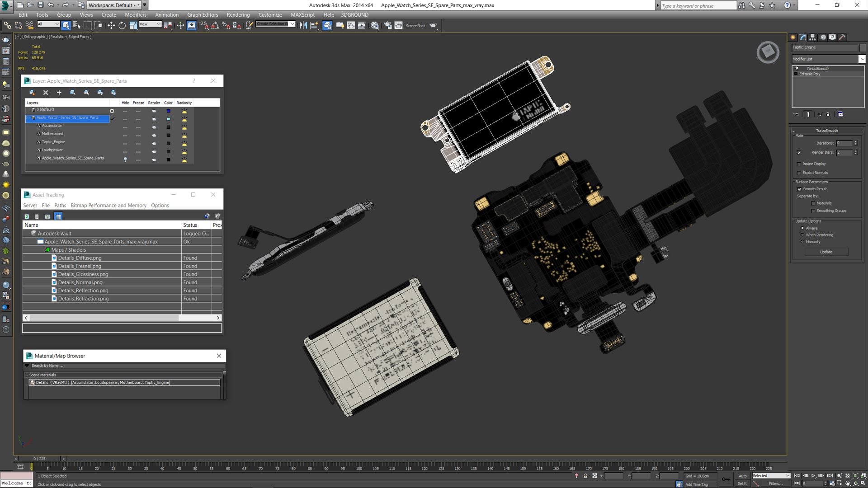Viewport: 868px width, 488px height.
Task: Select When Rendering update option
Action: (x=802, y=235)
